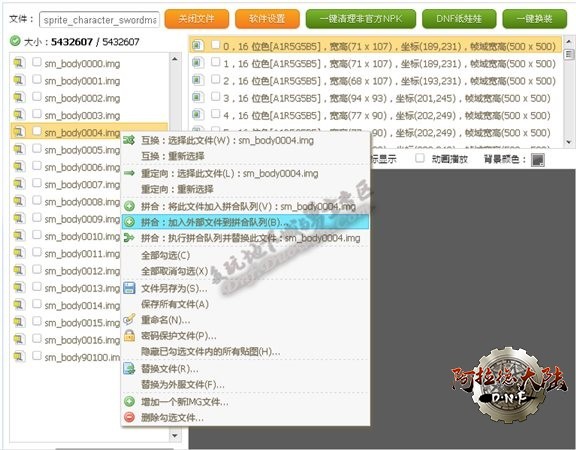Tick the checkbox of frame 1 row

point(216,62)
